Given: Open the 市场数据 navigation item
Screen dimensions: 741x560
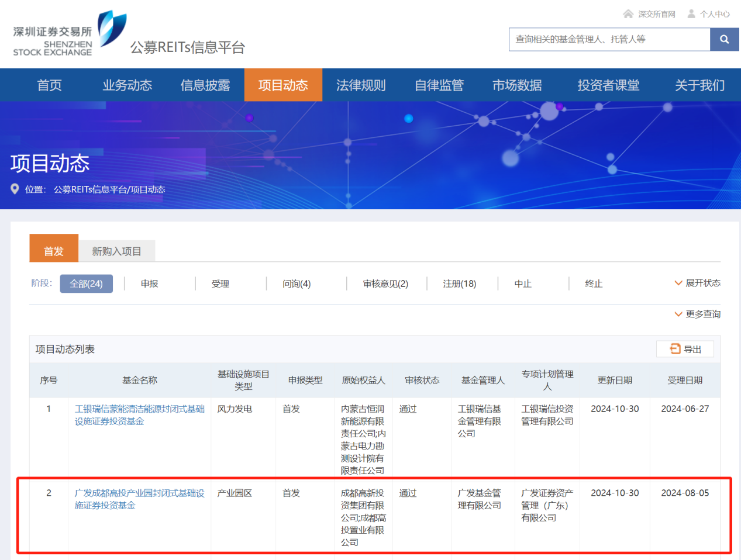Looking at the screenshot, I should tap(517, 85).
